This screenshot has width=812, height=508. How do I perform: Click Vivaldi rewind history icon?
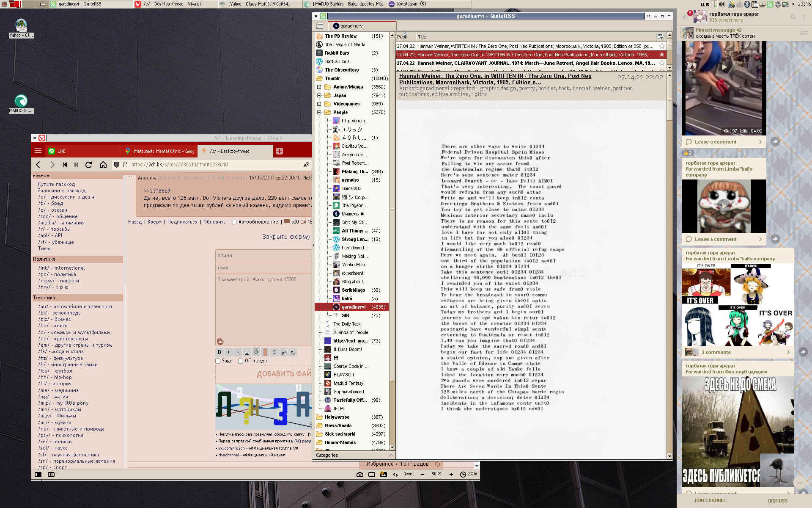(x=65, y=165)
